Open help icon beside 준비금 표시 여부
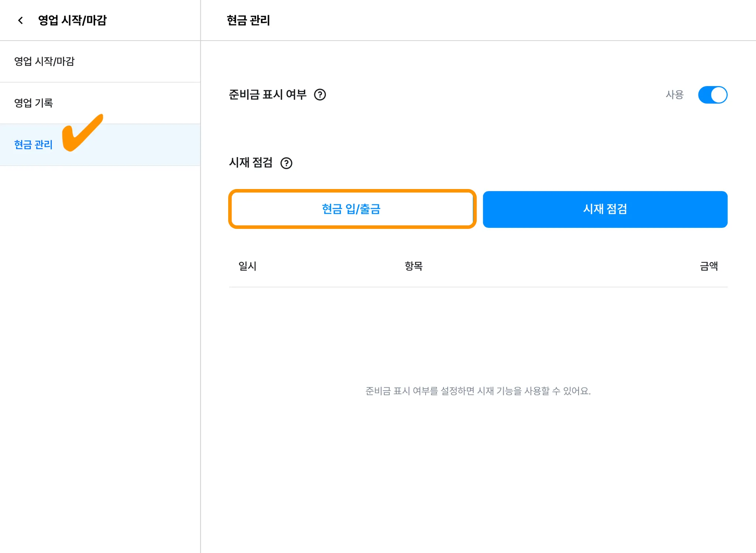756x553 pixels. [x=320, y=95]
